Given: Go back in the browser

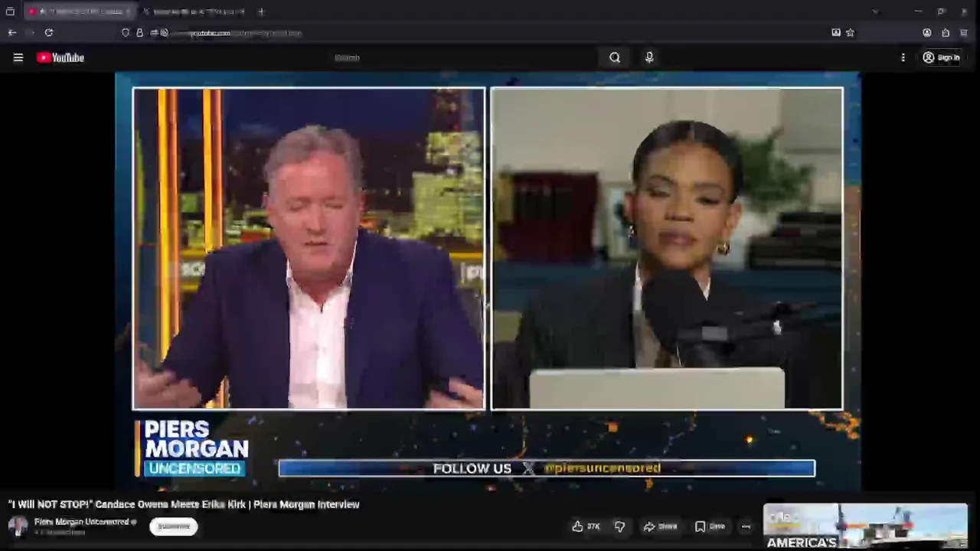Looking at the screenshot, I should click(12, 33).
